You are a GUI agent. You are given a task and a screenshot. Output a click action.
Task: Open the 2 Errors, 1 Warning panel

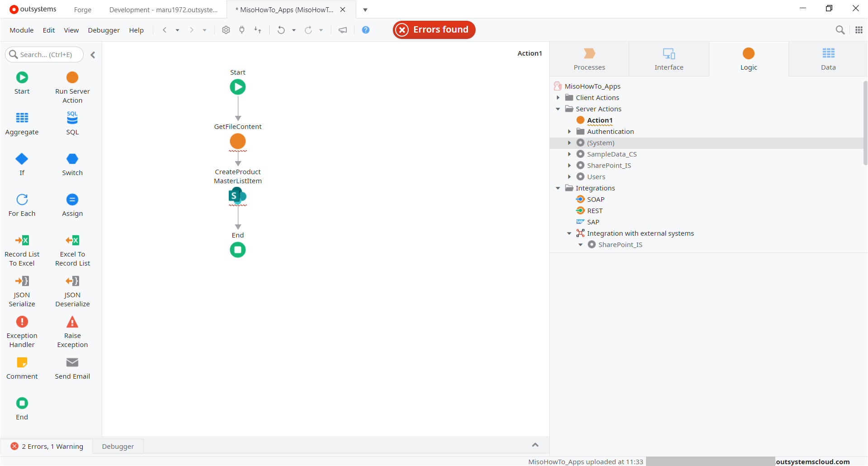(47, 447)
